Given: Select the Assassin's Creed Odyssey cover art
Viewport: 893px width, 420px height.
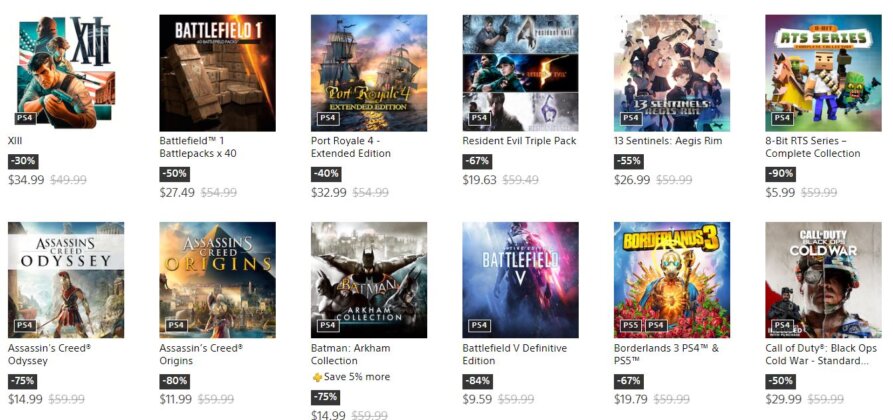Looking at the screenshot, I should point(66,280).
